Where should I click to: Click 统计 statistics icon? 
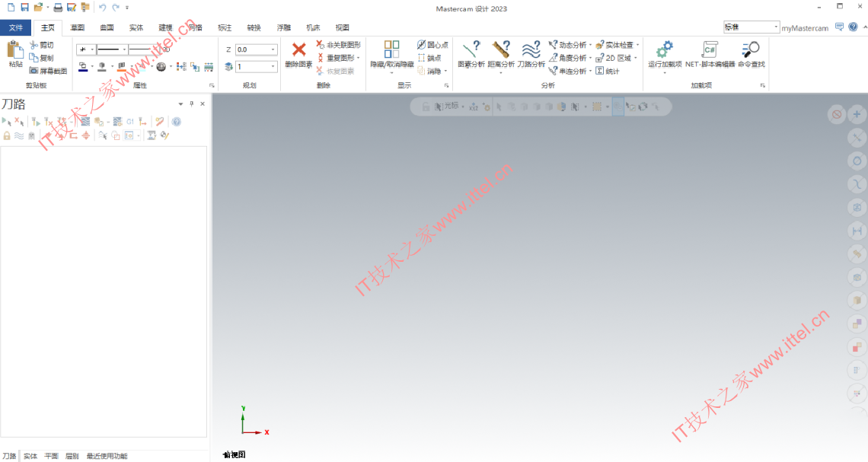(x=608, y=71)
